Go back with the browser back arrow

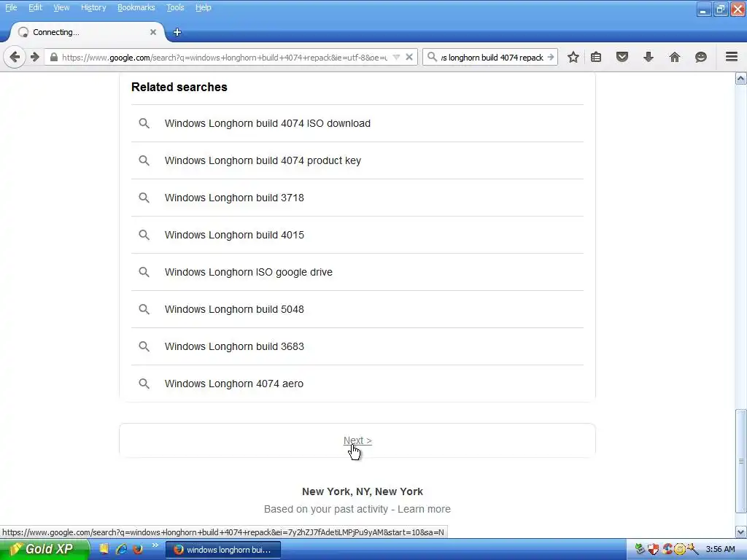15,57
